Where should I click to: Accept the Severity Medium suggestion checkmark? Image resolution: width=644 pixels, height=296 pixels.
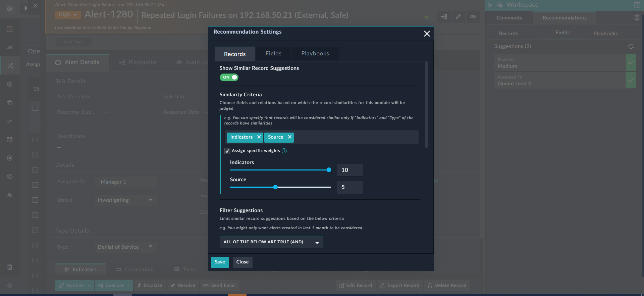[x=631, y=63]
